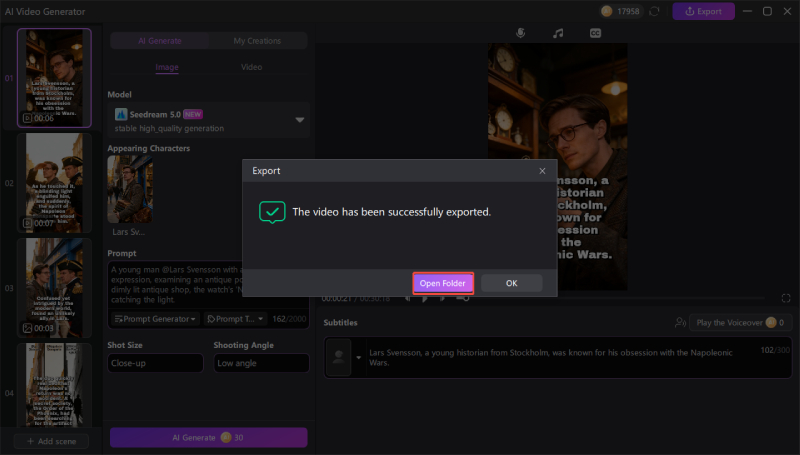Image resolution: width=800 pixels, height=455 pixels.
Task: Click the microphone voiceover icon
Action: (x=520, y=33)
